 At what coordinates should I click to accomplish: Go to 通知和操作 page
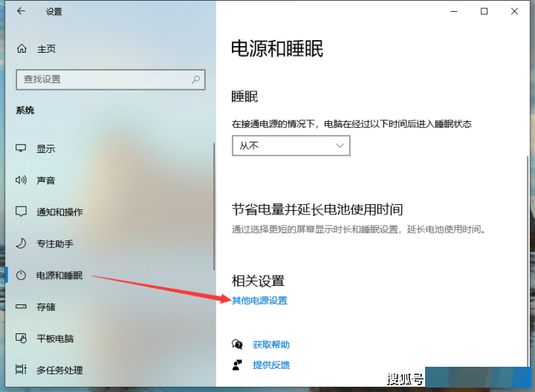point(59,212)
